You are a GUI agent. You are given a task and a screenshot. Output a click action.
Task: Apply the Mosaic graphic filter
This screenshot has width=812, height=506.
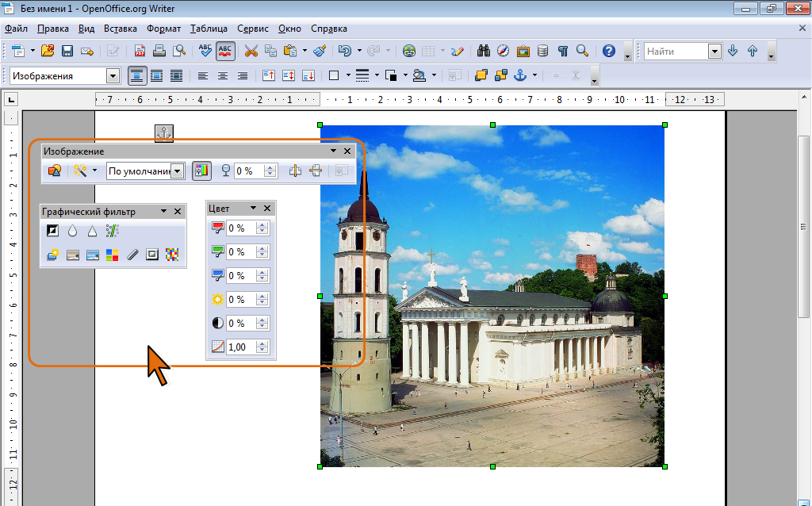(x=172, y=255)
